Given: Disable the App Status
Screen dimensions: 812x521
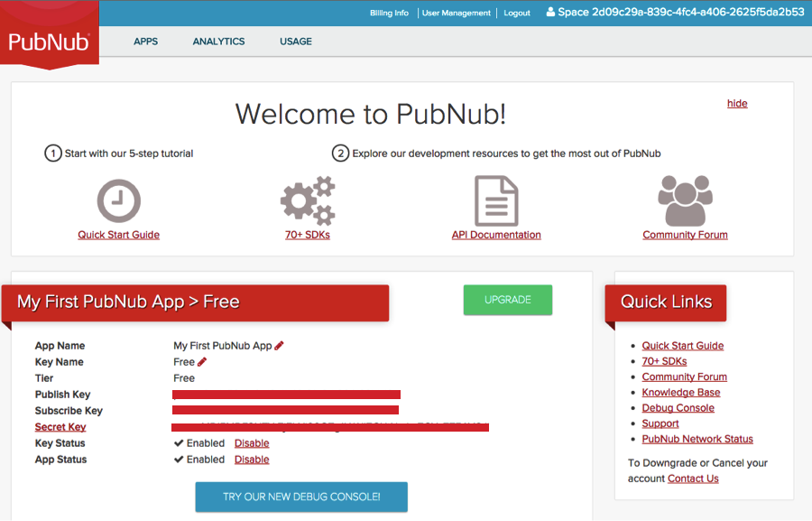Looking at the screenshot, I should click(252, 460).
